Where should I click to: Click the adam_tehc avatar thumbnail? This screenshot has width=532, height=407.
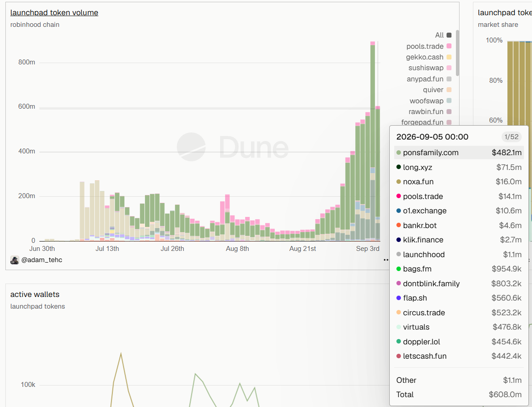pyautogui.click(x=15, y=260)
